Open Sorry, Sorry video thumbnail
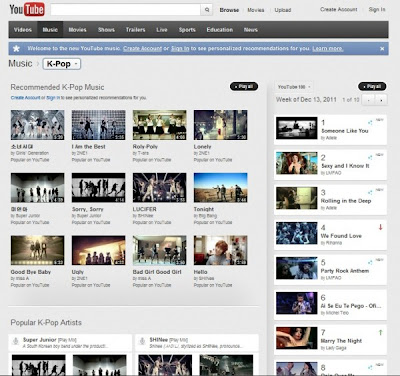 tap(98, 188)
